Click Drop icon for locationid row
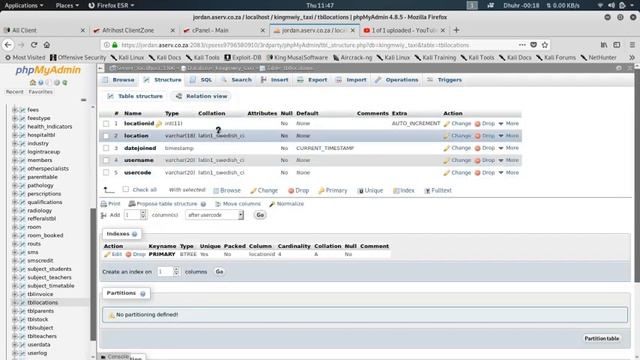 [x=477, y=124]
